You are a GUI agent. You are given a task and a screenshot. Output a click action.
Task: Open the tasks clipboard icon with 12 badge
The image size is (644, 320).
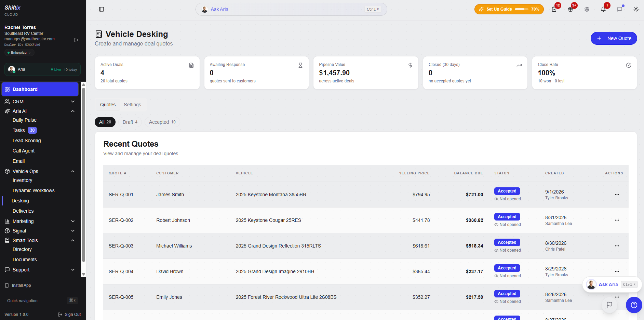coord(554,9)
